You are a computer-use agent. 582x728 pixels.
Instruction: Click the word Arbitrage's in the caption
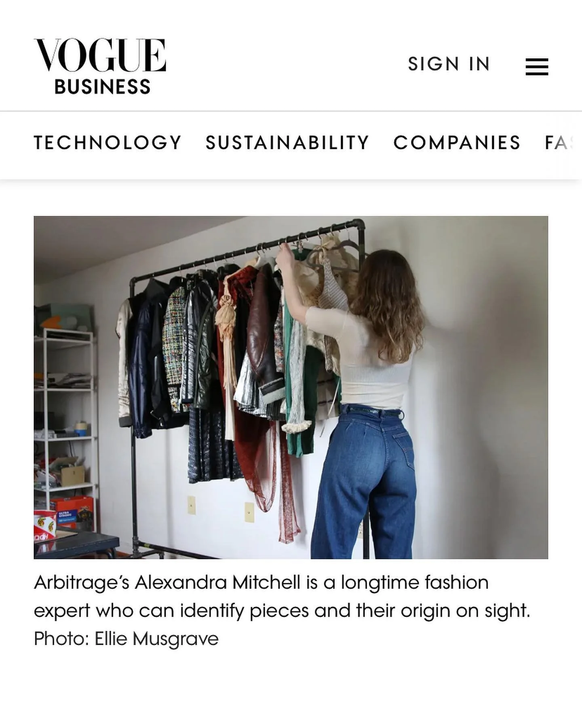[82, 582]
